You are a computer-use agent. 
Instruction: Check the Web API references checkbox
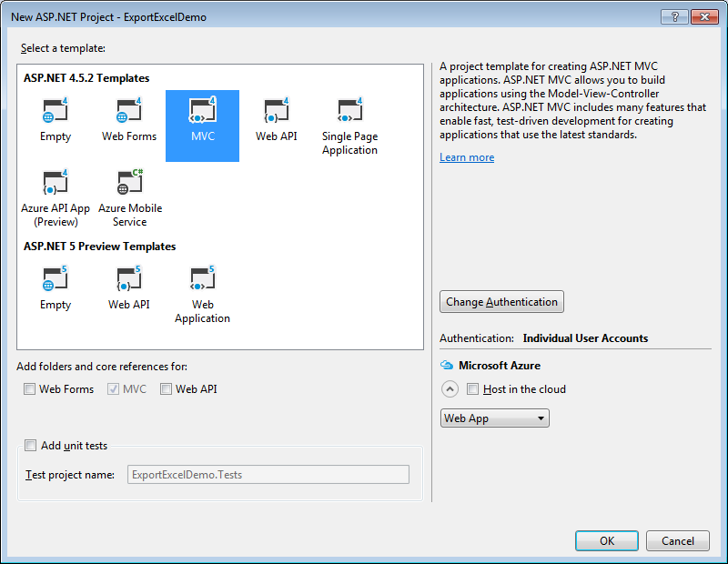[x=166, y=389]
